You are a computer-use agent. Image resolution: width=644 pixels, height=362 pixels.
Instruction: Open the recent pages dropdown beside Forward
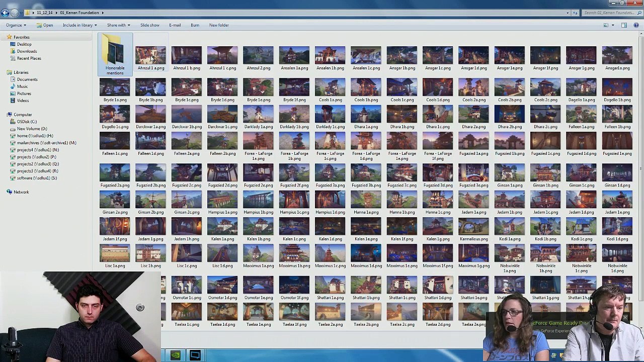click(21, 13)
